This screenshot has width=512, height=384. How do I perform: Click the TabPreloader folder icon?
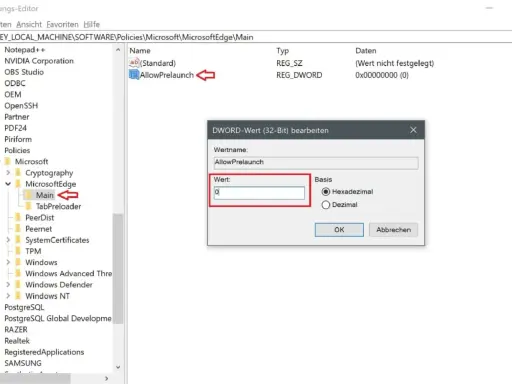(28, 206)
